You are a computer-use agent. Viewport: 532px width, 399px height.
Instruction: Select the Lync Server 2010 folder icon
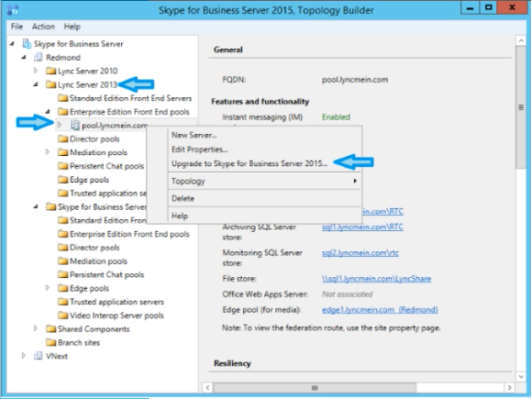point(50,71)
